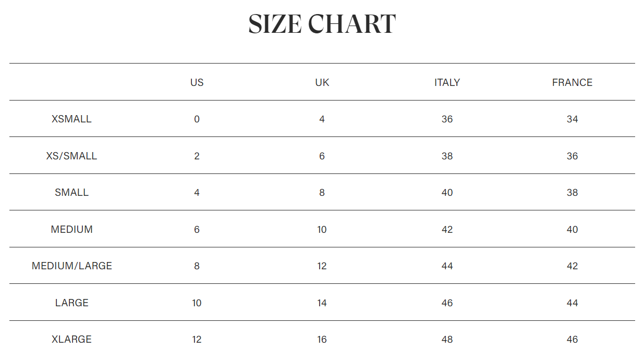The image size is (644, 362).
Task: Select the ITALY column header
Action: (447, 82)
